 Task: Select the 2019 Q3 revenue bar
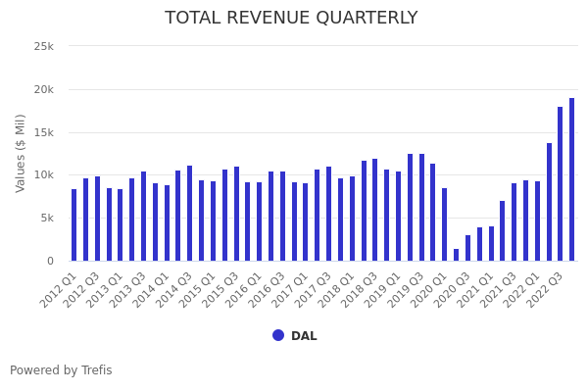coord(421,207)
